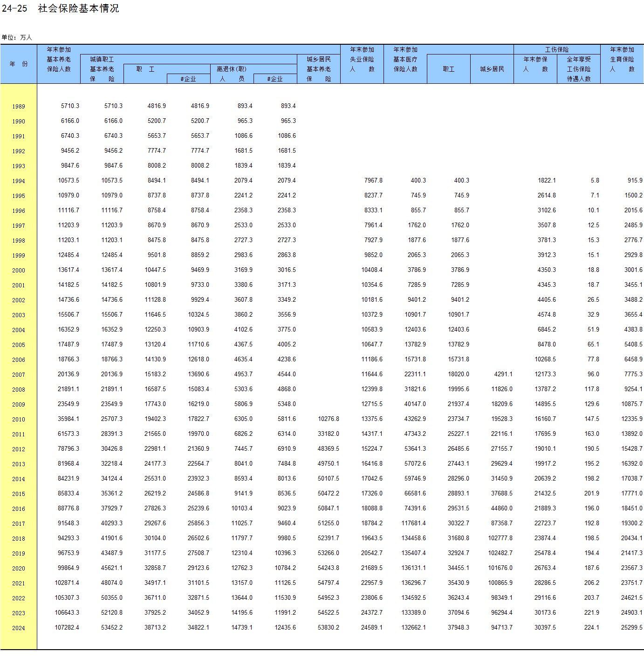Click the cell with value 107282.4
Screen dimensions: 644x665
pyautogui.click(x=67, y=628)
